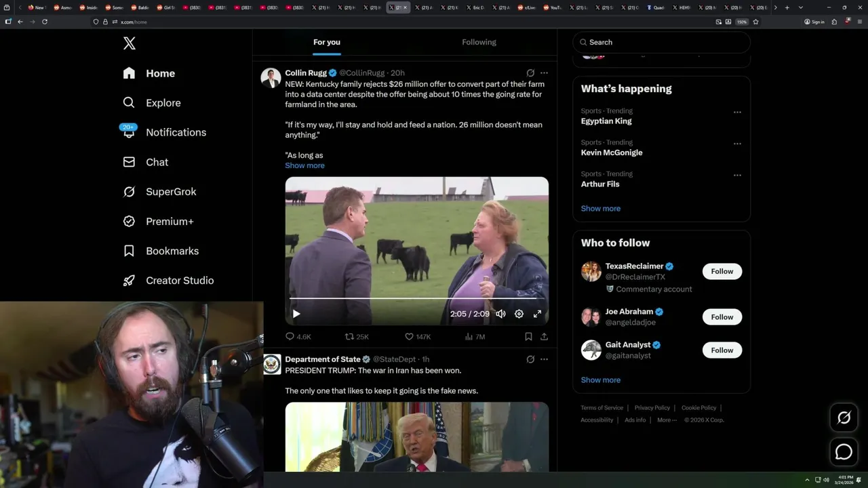The image size is (868, 488).
Task: Open the Arthur Fils trend
Action: coord(600,184)
